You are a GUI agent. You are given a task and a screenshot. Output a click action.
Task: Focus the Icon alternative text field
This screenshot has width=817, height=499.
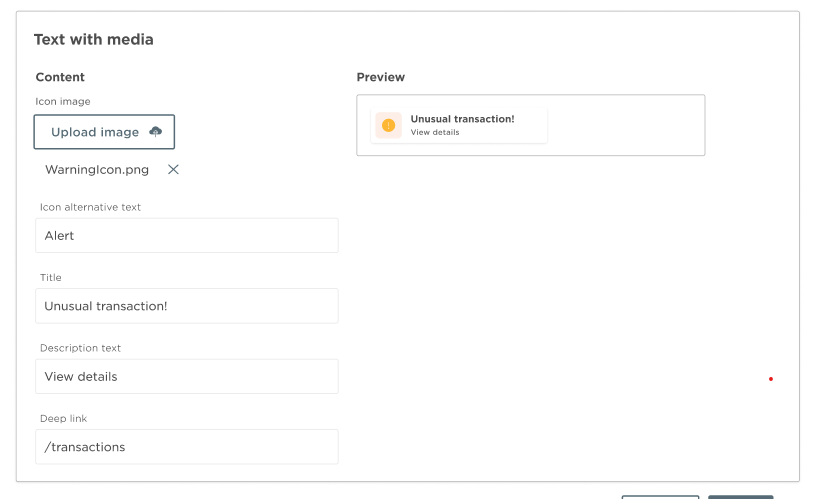186,236
